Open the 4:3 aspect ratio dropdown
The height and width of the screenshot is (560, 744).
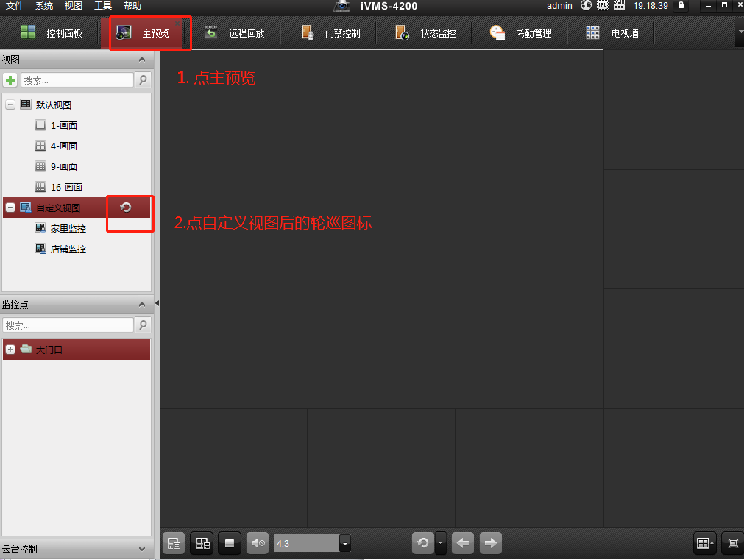pyautogui.click(x=345, y=543)
